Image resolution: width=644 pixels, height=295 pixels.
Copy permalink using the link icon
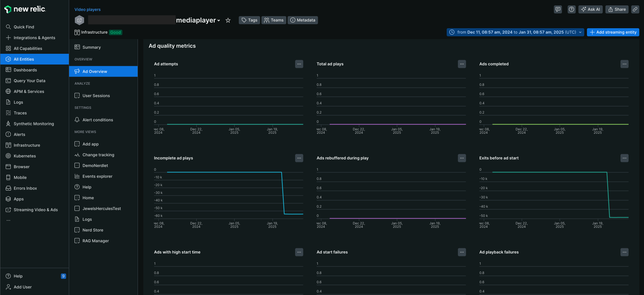pyautogui.click(x=635, y=9)
